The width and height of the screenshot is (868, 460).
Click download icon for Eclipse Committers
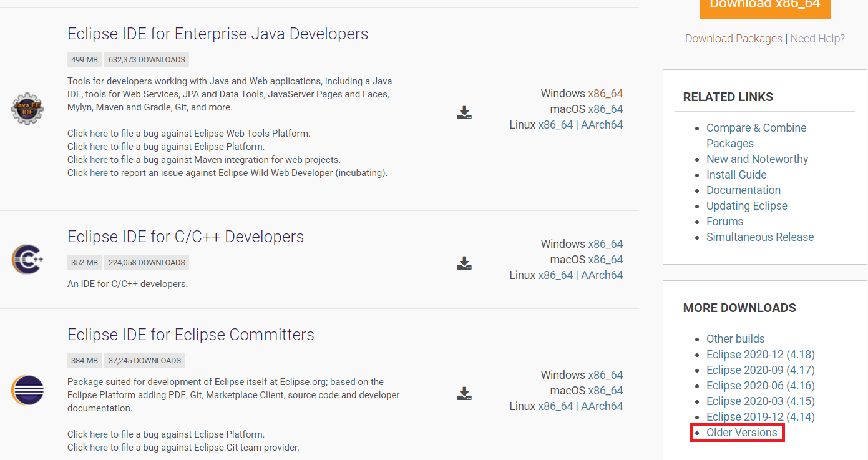[x=464, y=393]
